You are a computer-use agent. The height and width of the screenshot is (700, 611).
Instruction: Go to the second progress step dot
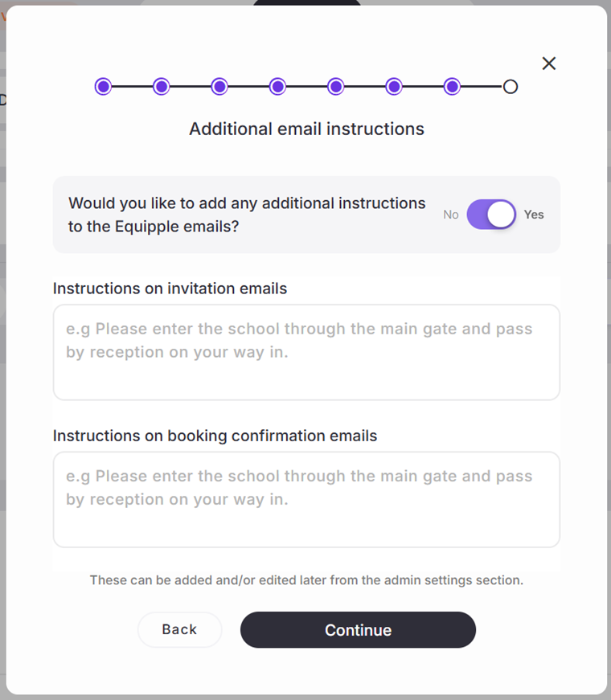[x=161, y=87]
